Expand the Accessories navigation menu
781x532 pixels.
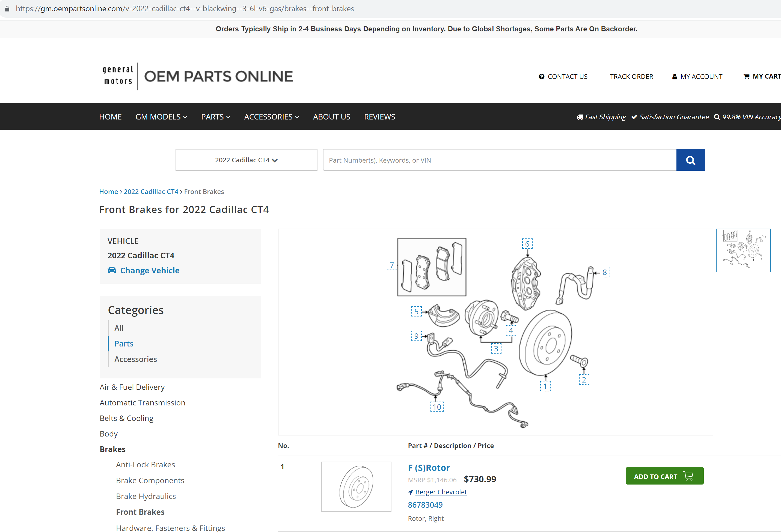click(x=272, y=116)
